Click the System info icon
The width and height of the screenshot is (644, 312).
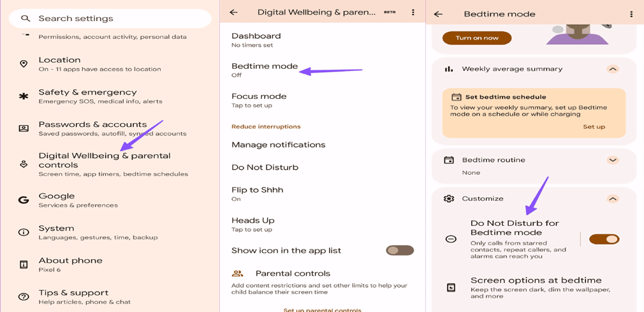pos(24,232)
